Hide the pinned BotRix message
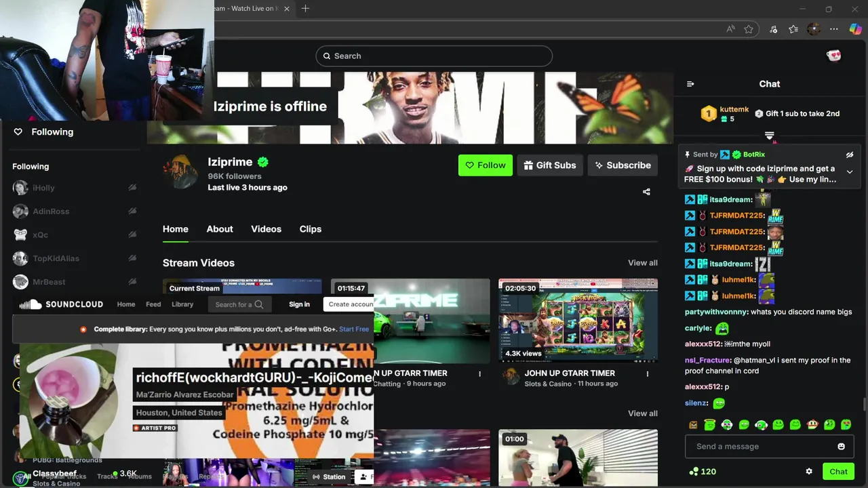The width and height of the screenshot is (868, 488). tap(850, 155)
